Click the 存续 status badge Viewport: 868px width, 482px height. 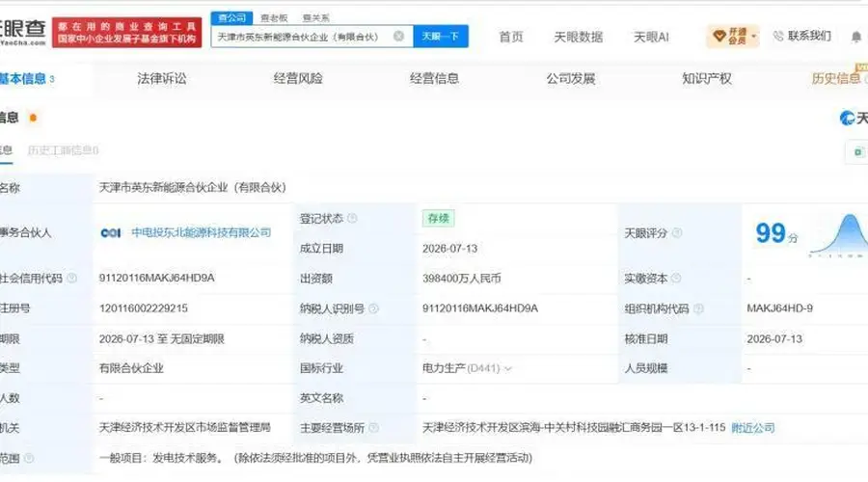point(438,218)
